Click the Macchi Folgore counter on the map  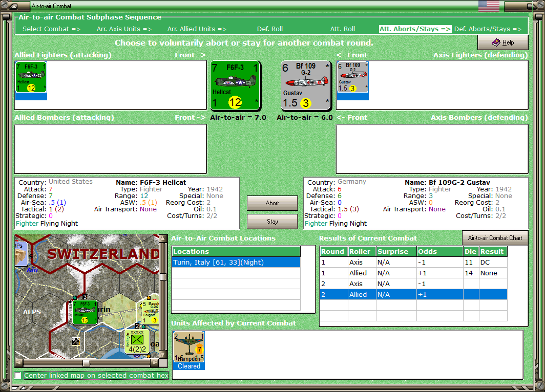[x=150, y=313]
